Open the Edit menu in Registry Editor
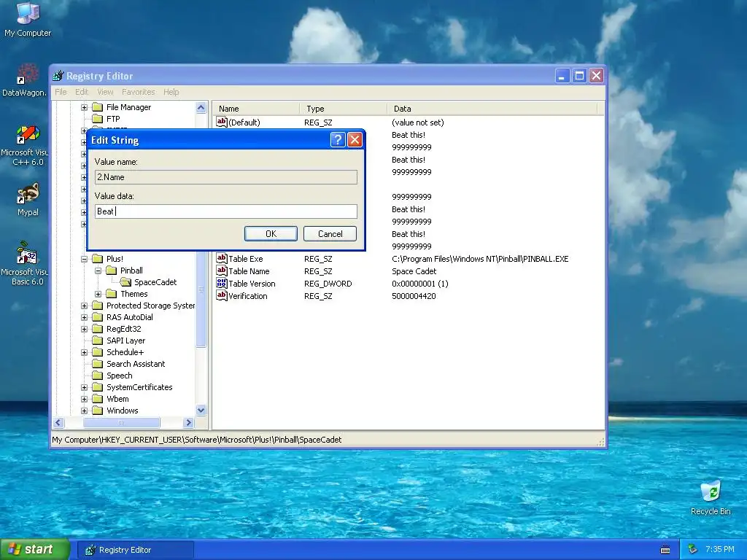The width and height of the screenshot is (747, 560). [82, 92]
